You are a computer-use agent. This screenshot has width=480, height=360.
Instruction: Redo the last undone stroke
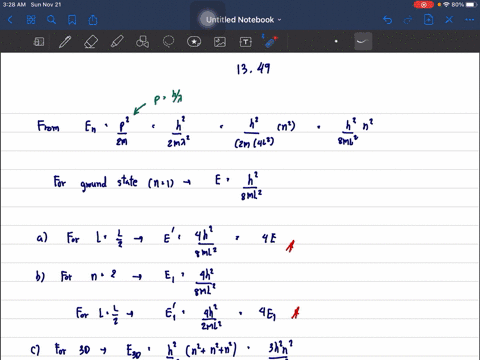(x=408, y=20)
